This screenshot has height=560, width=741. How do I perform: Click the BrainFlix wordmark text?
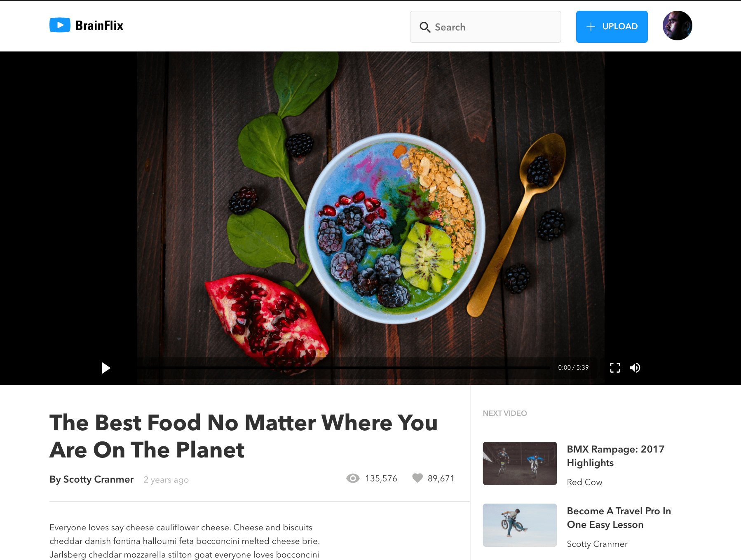pos(99,26)
